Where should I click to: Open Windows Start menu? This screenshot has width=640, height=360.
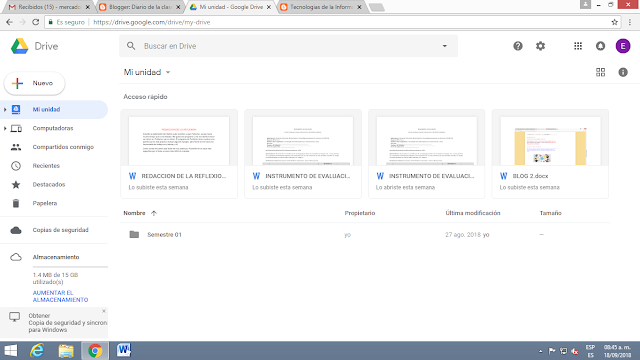[x=11, y=351]
